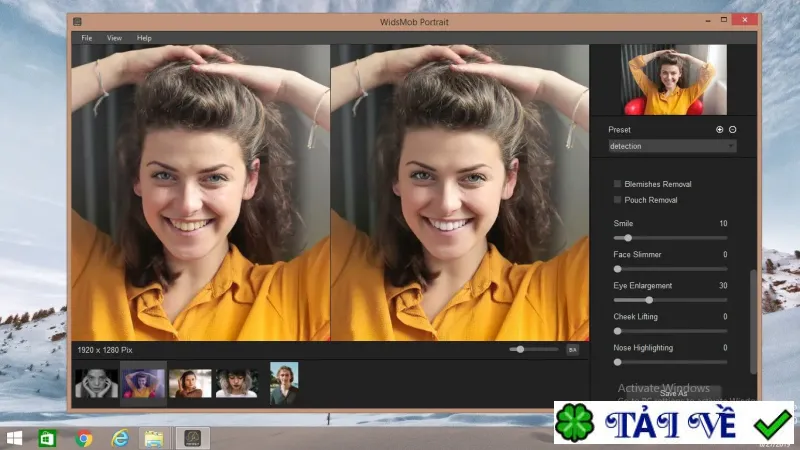Open File Explorer from taskbar

(x=154, y=438)
